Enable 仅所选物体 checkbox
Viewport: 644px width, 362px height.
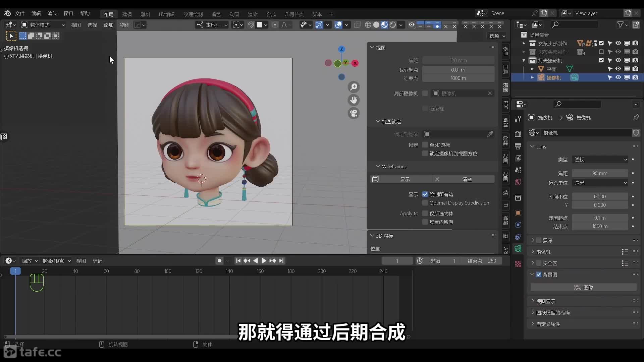click(x=425, y=214)
